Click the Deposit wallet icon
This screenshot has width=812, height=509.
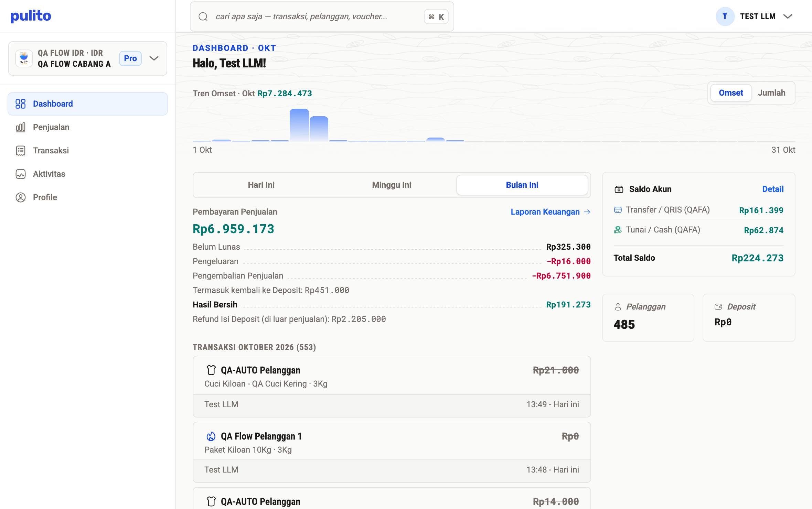point(718,307)
